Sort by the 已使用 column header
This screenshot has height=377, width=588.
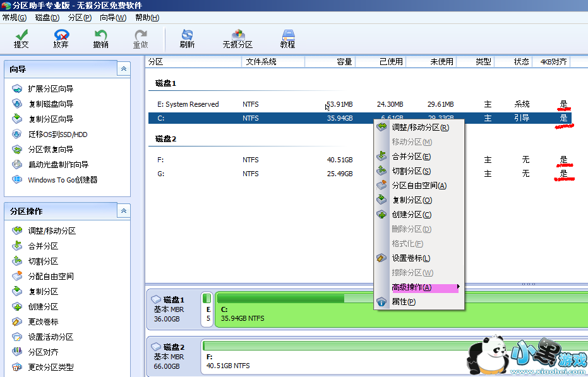(x=381, y=62)
